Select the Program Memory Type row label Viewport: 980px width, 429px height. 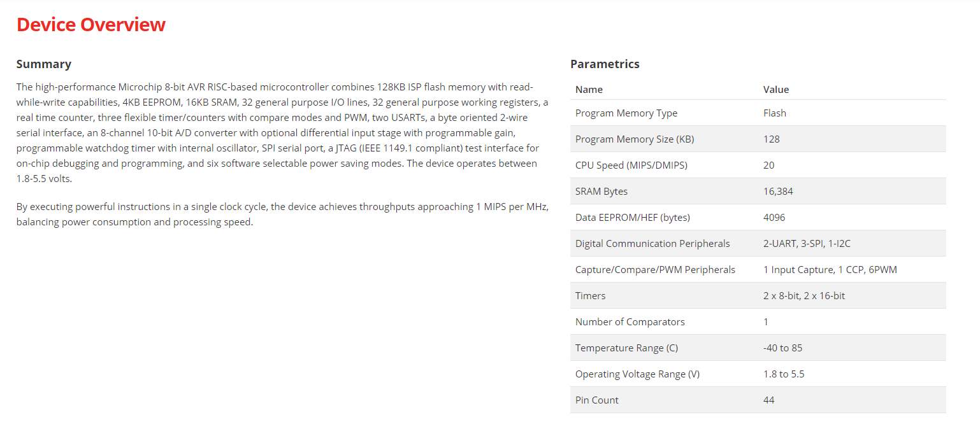626,113
